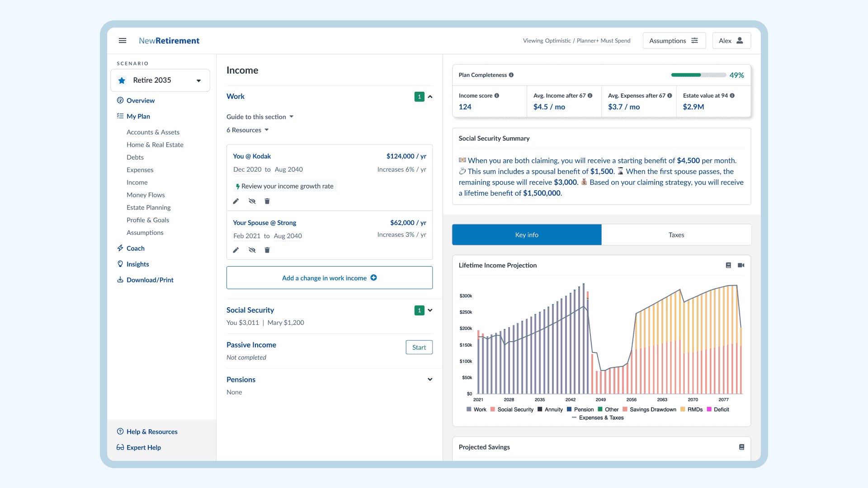The width and height of the screenshot is (868, 488).
Task: Expand the Guide to this section dropdown
Action: point(260,117)
